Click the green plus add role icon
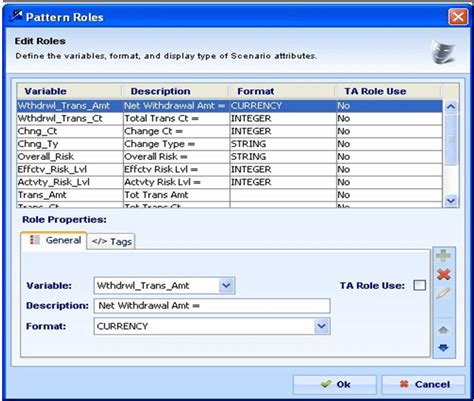Screen dimensions: 474x401 tap(443, 256)
